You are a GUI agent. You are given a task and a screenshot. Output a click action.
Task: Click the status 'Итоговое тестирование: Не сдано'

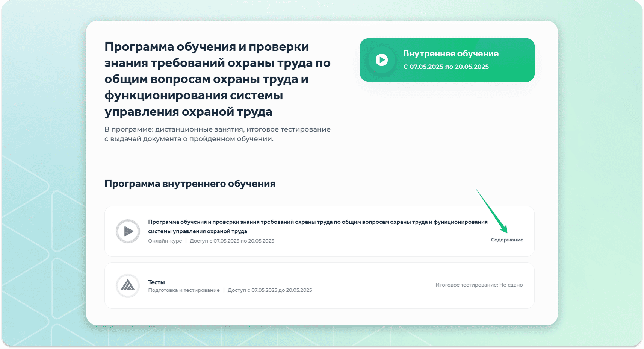tap(479, 285)
